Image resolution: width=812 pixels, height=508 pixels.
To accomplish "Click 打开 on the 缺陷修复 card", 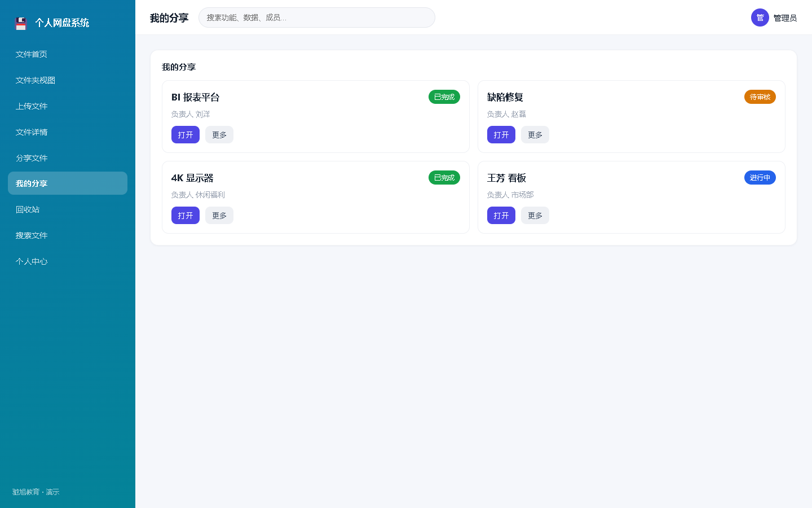I will (x=501, y=135).
